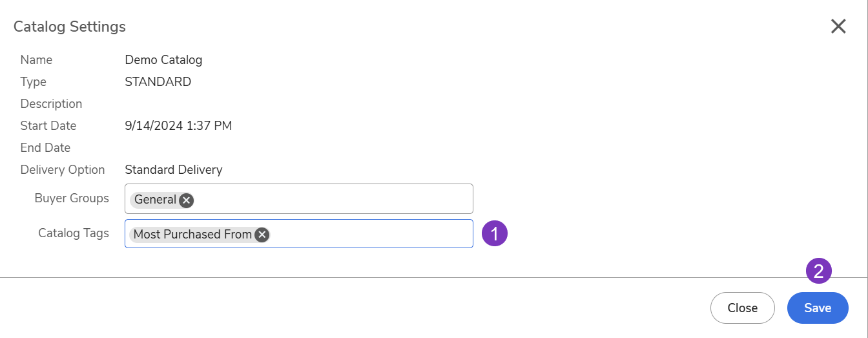Click the purple step 2 marker
The width and height of the screenshot is (868, 338).
pyautogui.click(x=818, y=271)
